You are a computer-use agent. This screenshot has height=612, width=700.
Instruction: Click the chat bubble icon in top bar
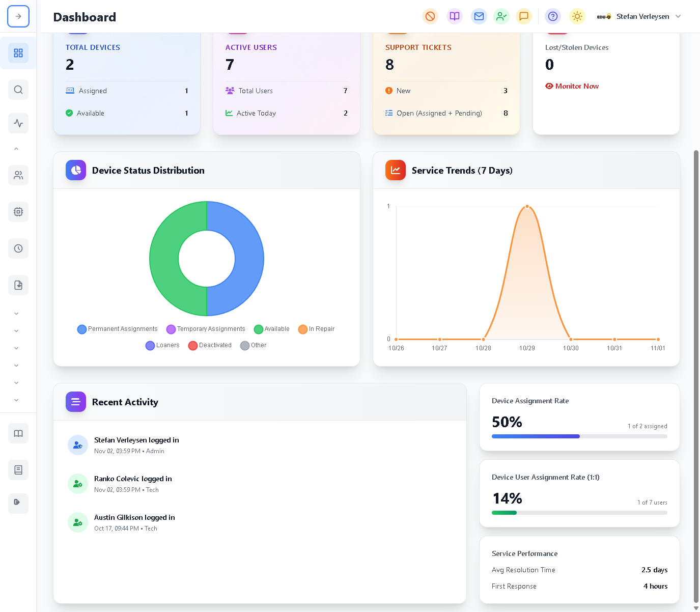coord(524,16)
